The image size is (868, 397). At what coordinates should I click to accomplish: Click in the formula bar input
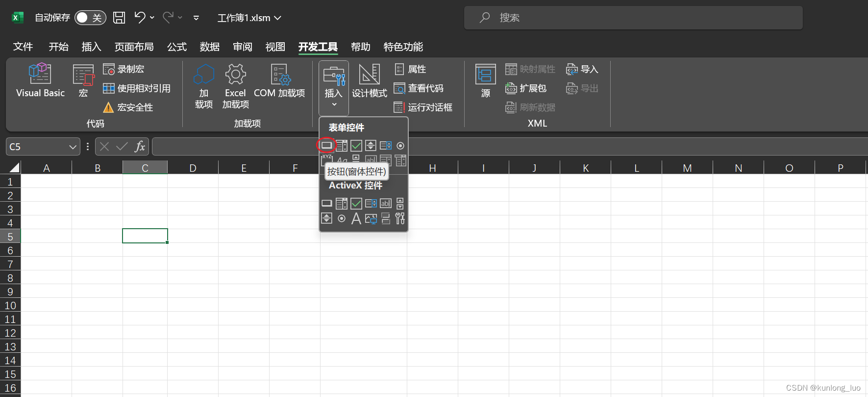[x=510, y=146]
